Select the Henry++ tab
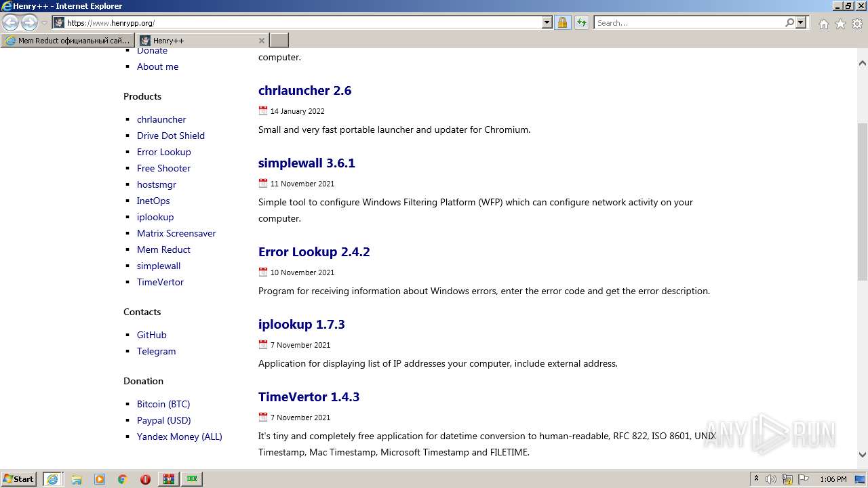Screen dimensions: 868x488 click(197, 41)
